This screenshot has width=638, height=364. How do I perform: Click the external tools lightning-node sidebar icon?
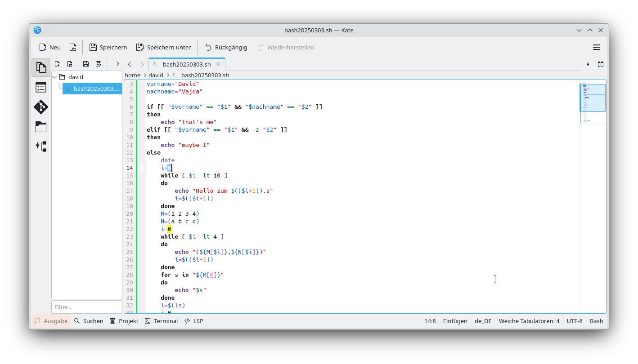point(41,146)
